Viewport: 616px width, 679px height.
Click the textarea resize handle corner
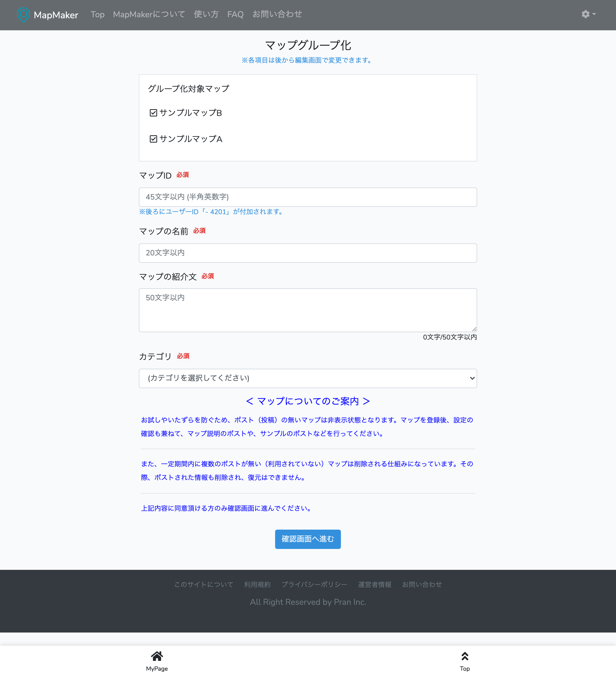coord(474,329)
